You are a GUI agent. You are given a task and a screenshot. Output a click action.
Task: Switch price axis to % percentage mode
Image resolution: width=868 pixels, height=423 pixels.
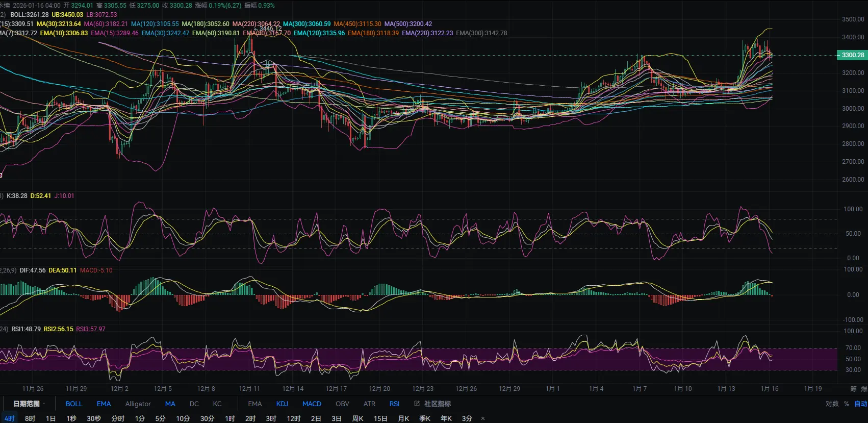click(x=847, y=404)
